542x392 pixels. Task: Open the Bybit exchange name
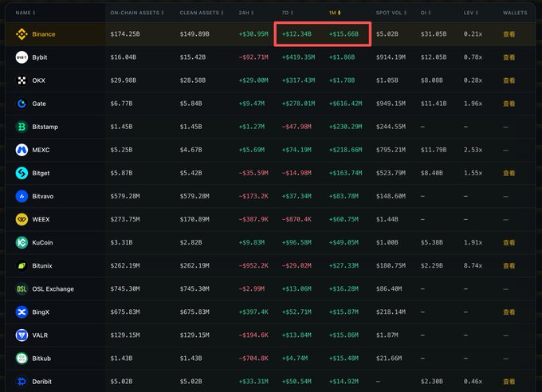[40, 57]
